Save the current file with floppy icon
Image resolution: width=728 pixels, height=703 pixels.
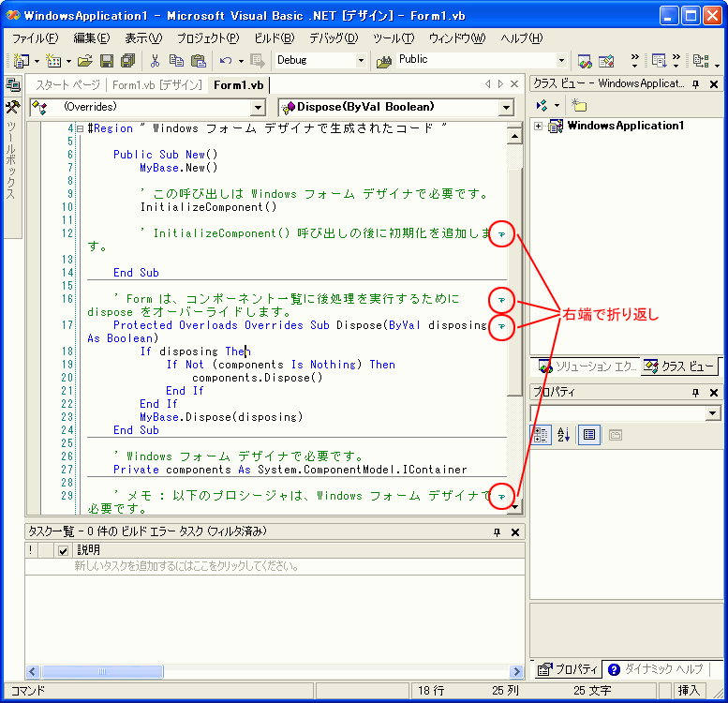point(107,60)
